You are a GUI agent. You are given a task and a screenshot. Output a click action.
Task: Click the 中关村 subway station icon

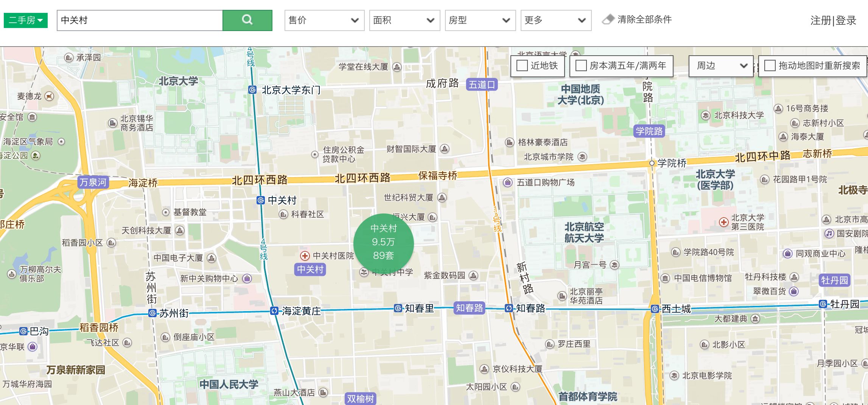[x=261, y=200]
